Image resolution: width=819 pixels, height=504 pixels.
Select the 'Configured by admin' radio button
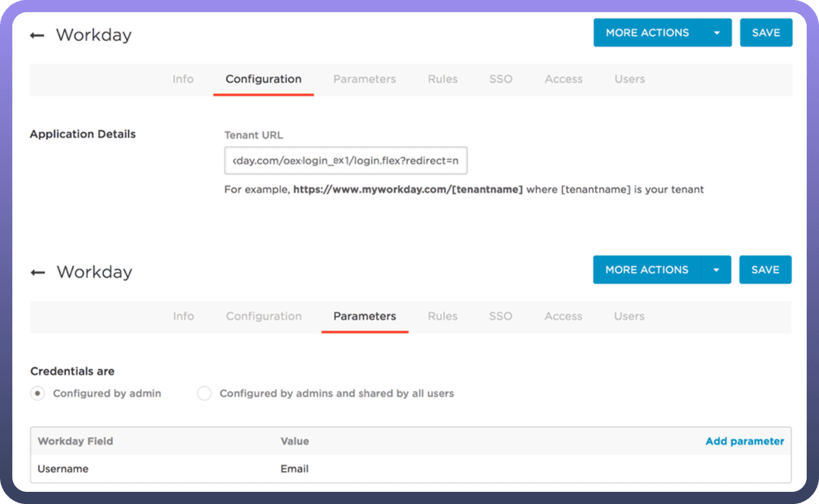(37, 393)
